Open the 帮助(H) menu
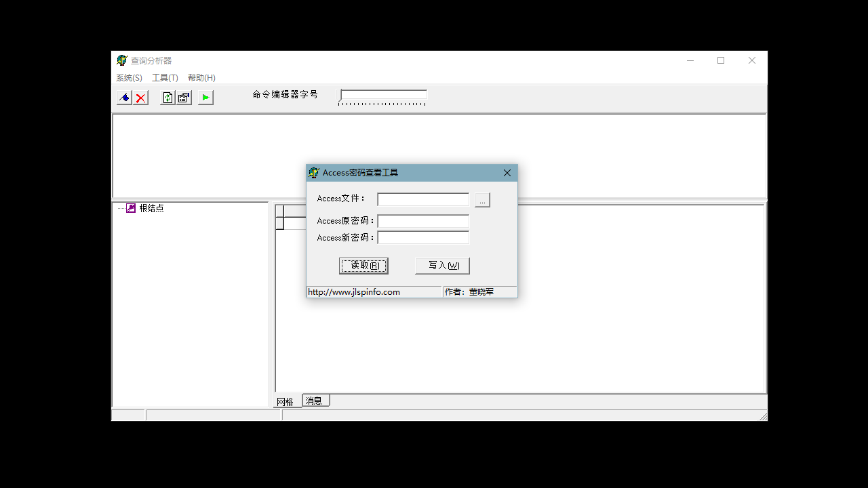The width and height of the screenshot is (868, 488). [x=201, y=77]
